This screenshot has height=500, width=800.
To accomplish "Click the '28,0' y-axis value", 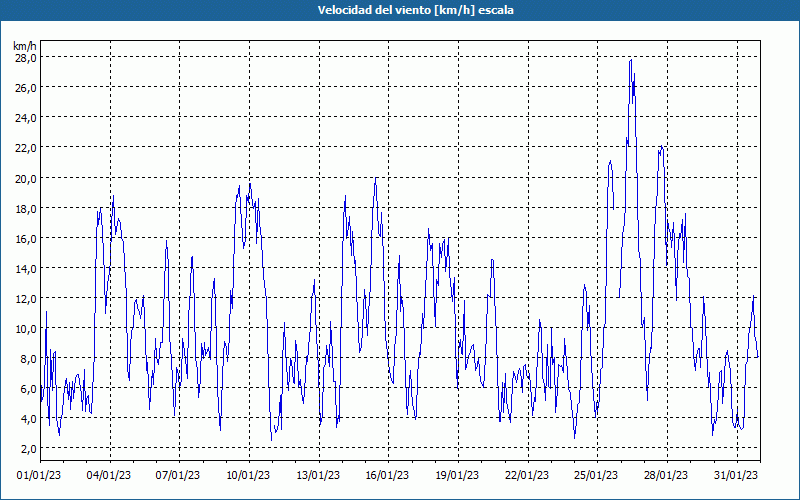I will pyautogui.click(x=26, y=57).
